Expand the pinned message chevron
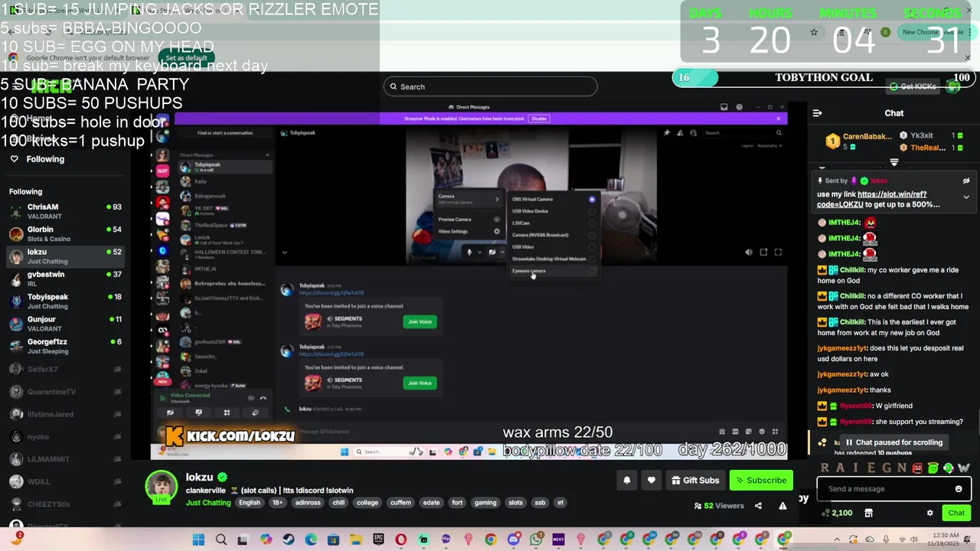Image resolution: width=980 pixels, height=551 pixels. [x=966, y=197]
